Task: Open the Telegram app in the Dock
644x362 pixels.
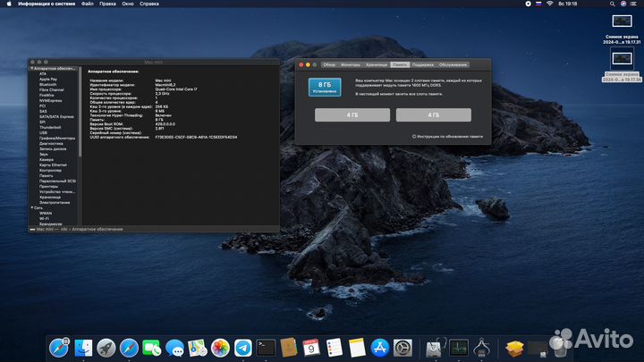Action: 242,346
